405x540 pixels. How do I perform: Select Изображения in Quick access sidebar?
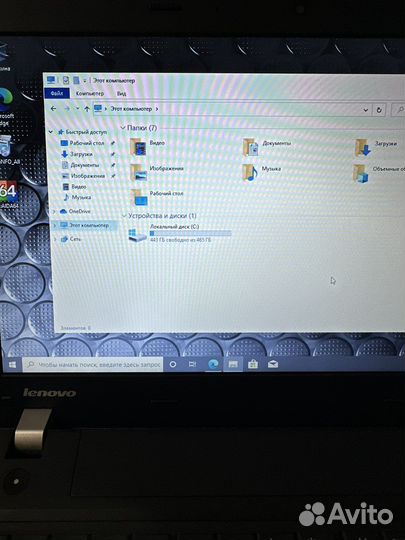88,176
